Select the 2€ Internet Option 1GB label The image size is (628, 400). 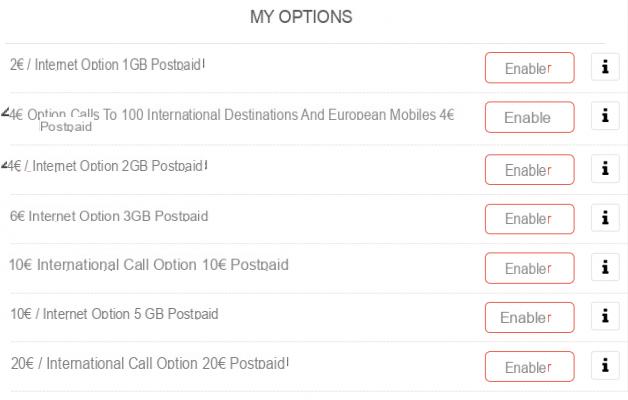pyautogui.click(x=107, y=64)
